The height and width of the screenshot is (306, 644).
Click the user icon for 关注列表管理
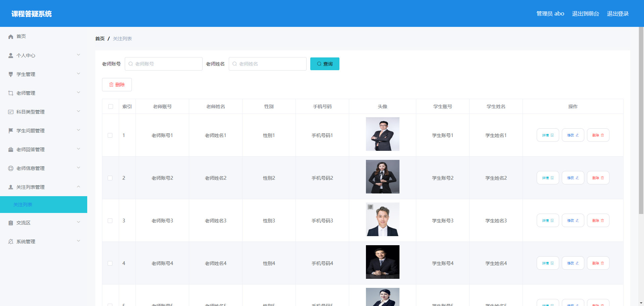point(11,187)
